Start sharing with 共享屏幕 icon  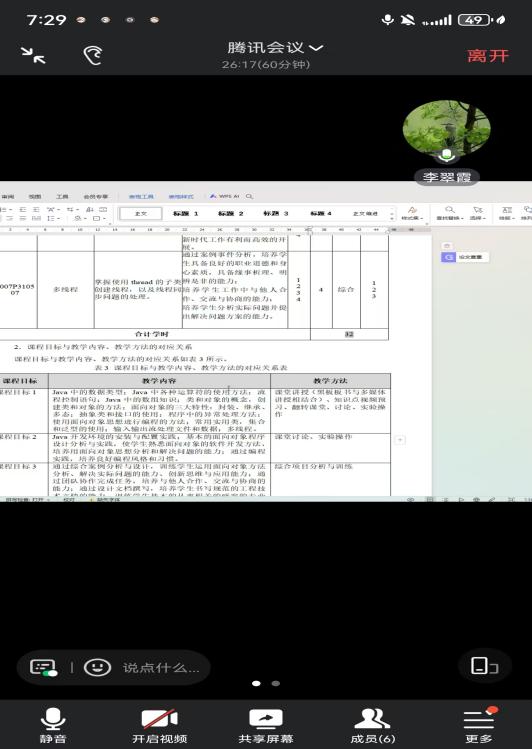tap(266, 726)
